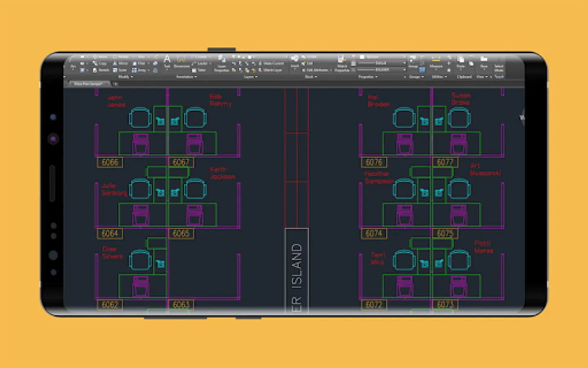Image resolution: width=588 pixels, height=368 pixels.
Task: Click room tag 6072
Action: click(374, 305)
